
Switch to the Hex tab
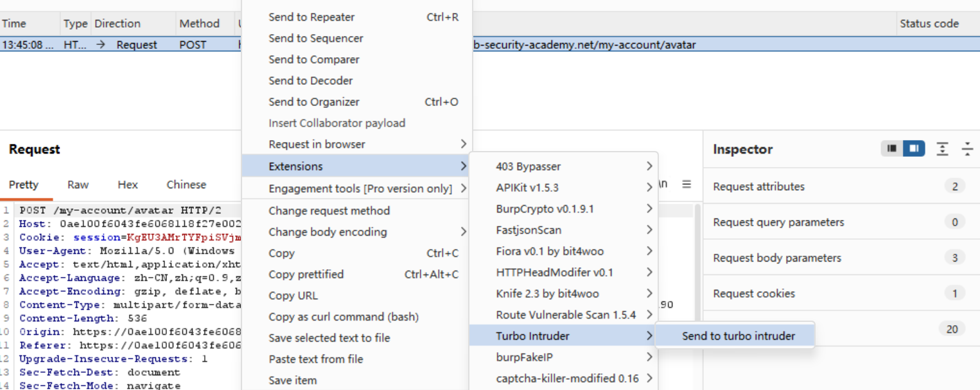[x=128, y=185]
